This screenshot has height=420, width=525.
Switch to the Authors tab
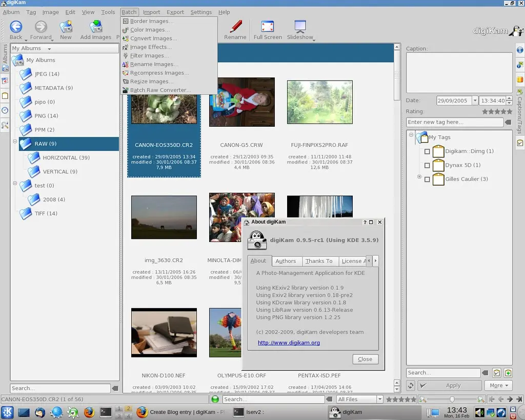point(286,261)
